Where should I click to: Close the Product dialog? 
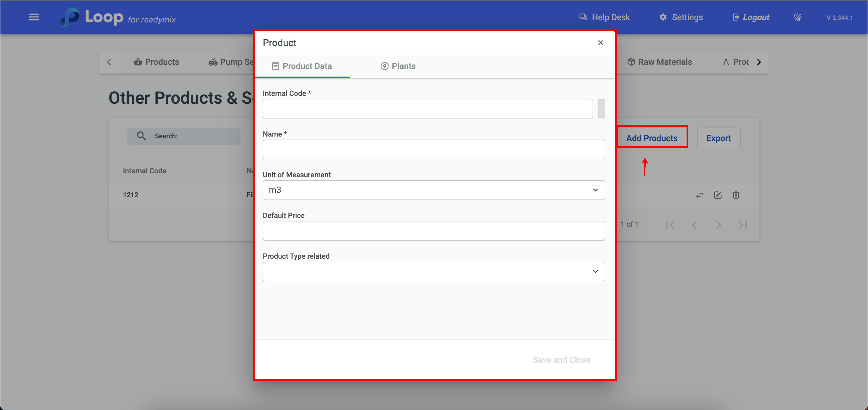(x=600, y=43)
